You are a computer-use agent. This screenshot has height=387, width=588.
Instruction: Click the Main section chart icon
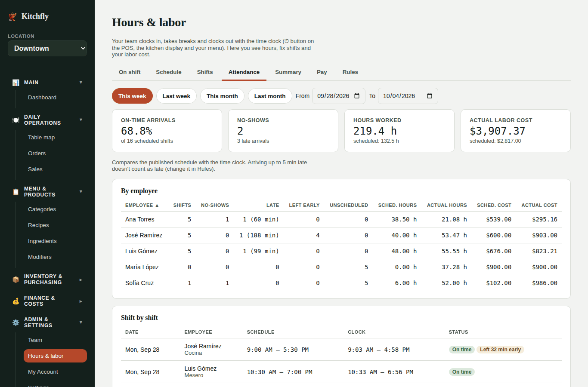[16, 83]
